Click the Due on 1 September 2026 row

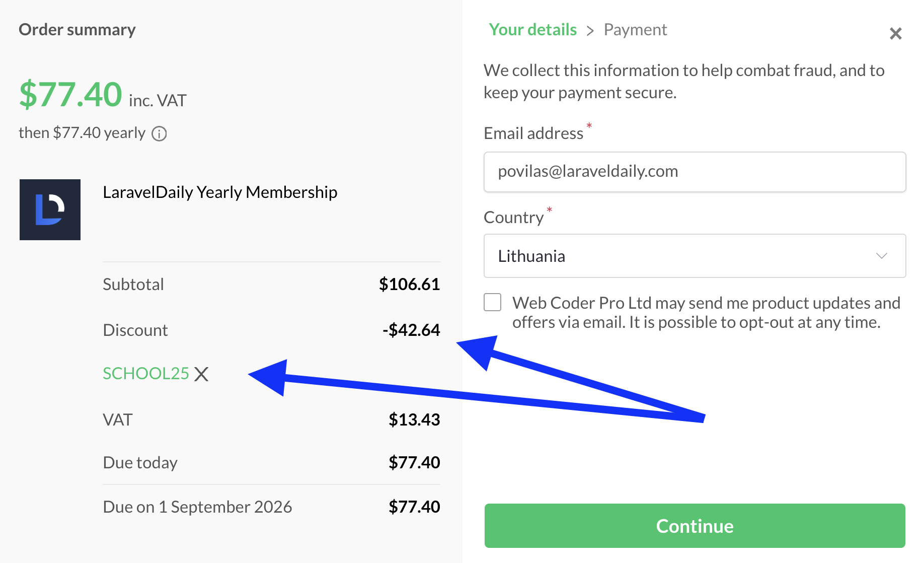click(271, 507)
